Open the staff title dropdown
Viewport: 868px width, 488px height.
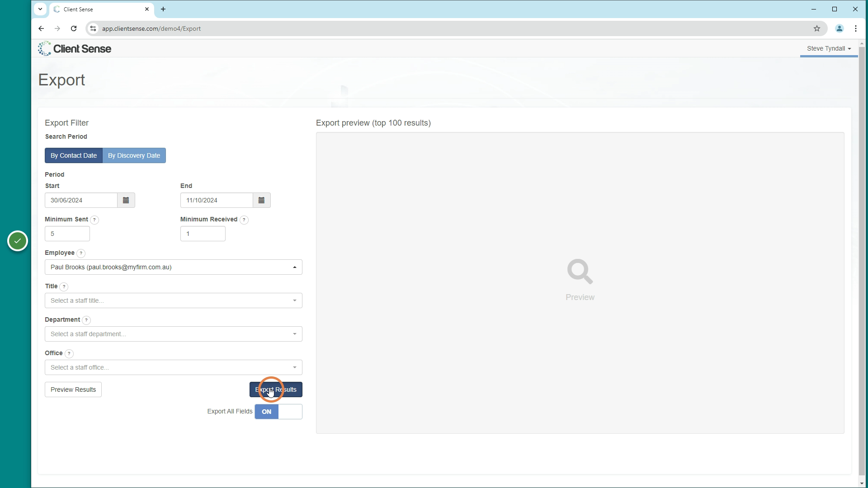point(174,300)
